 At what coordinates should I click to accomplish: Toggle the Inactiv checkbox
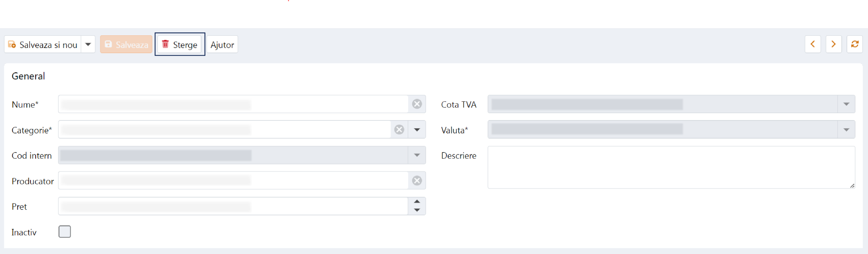[65, 231]
